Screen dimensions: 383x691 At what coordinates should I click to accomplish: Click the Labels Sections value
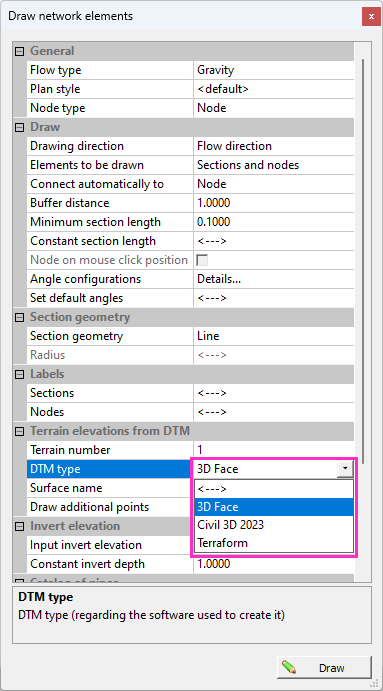(x=274, y=393)
